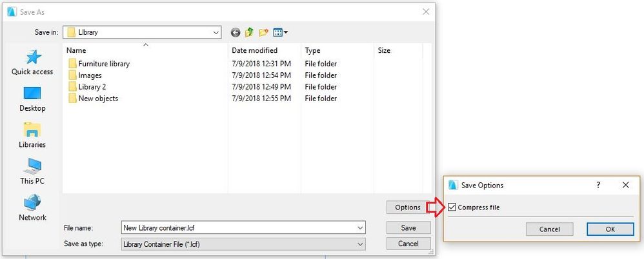Select This PC in the sidebar

pos(32,172)
